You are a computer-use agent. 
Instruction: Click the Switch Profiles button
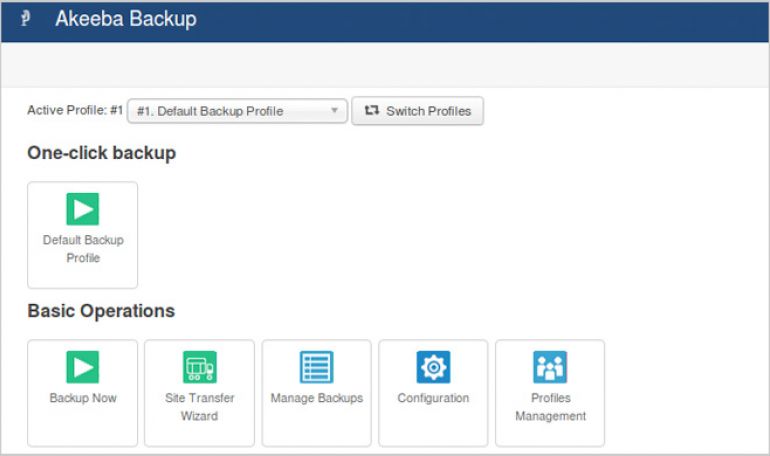[x=417, y=111]
